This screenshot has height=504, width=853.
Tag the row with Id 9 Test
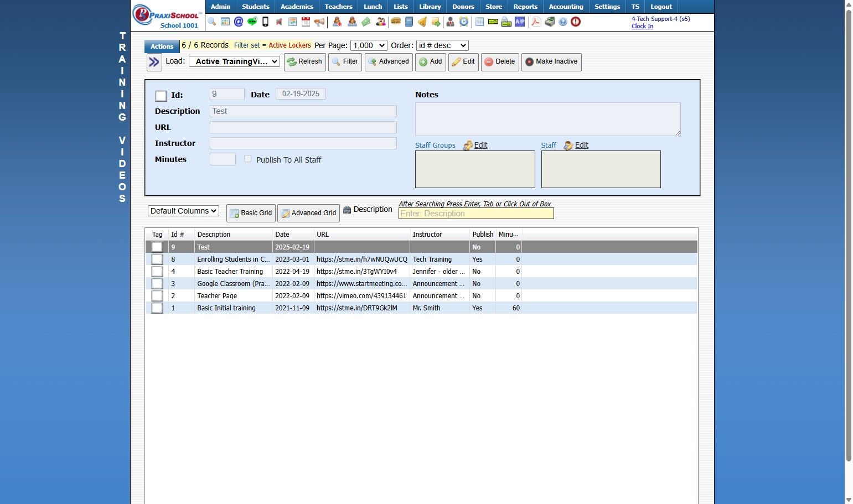point(157,247)
